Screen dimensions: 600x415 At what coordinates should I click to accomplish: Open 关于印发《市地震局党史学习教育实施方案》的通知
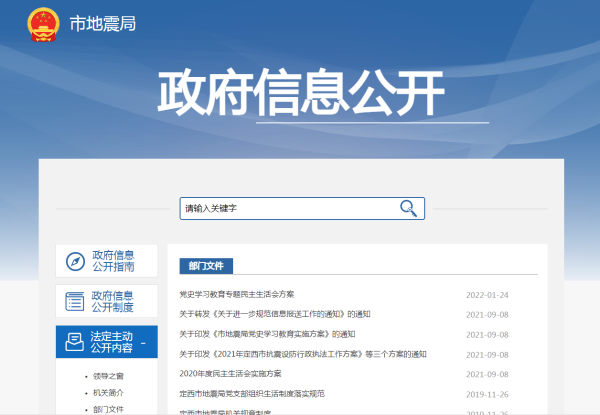[x=267, y=334]
